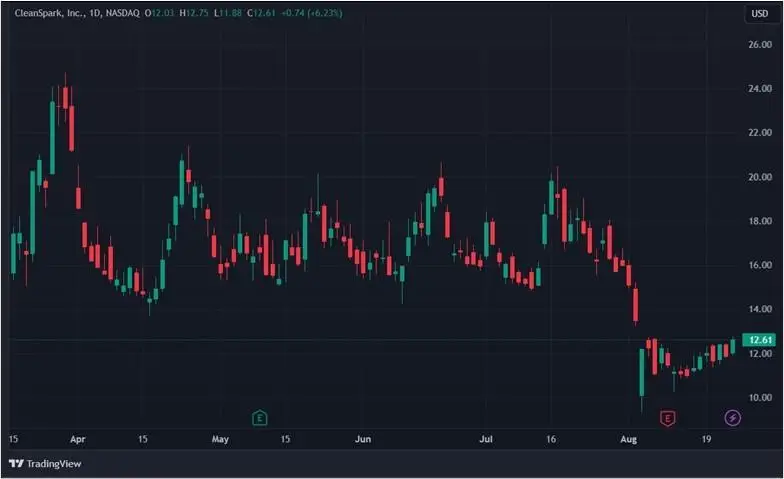The width and height of the screenshot is (784, 479).
Task: Click the 10.00 price axis label
Action: [x=759, y=398]
